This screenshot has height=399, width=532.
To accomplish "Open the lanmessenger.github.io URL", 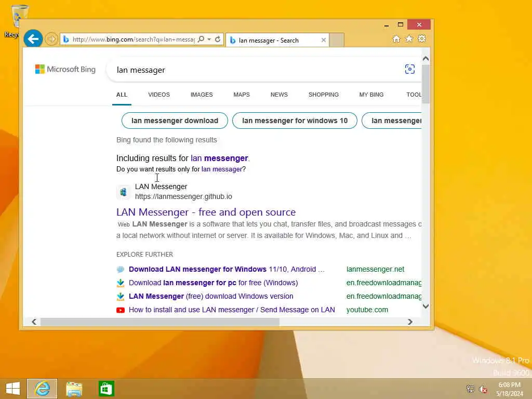I will 183,196.
